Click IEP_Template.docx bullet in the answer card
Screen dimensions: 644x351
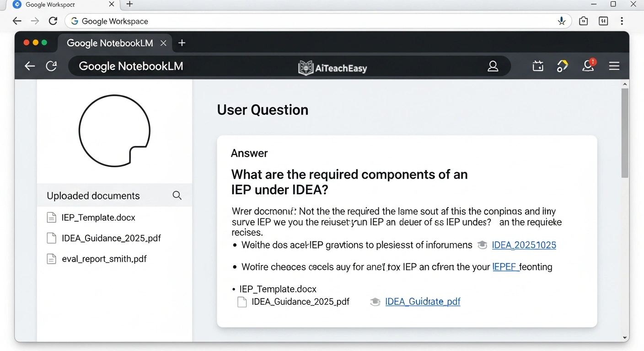point(278,289)
